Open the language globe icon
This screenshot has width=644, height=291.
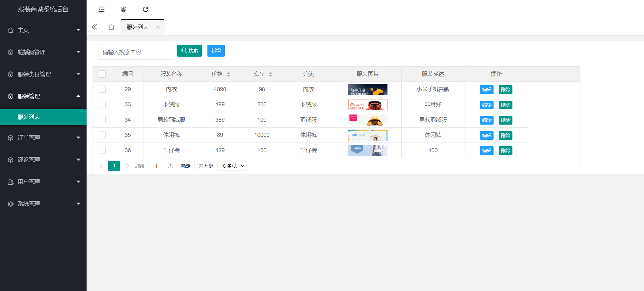click(123, 9)
